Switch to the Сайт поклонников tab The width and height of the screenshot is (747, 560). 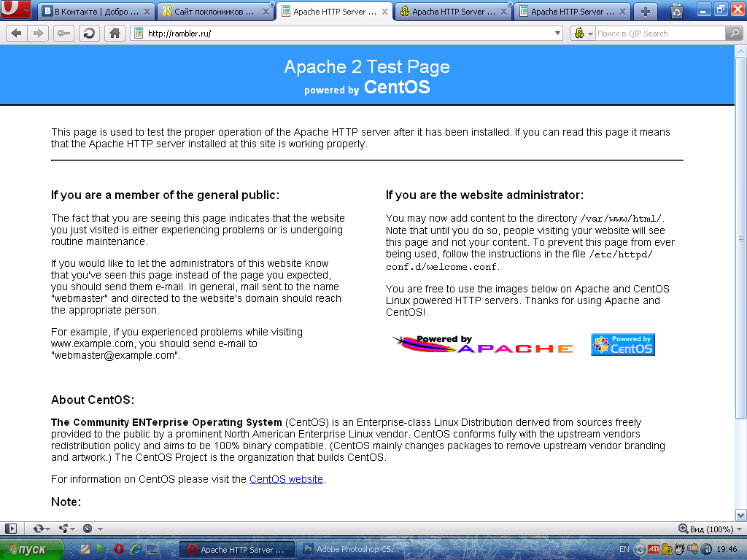point(214,12)
